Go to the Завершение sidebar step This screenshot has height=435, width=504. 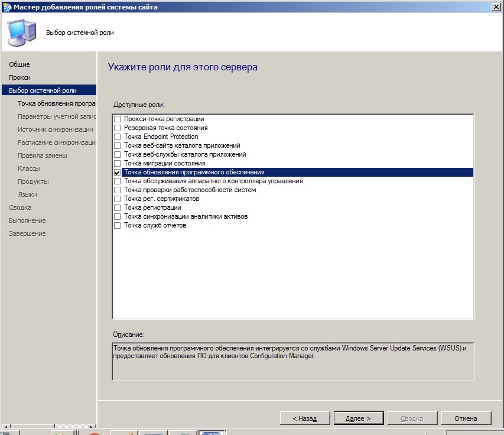[27, 233]
